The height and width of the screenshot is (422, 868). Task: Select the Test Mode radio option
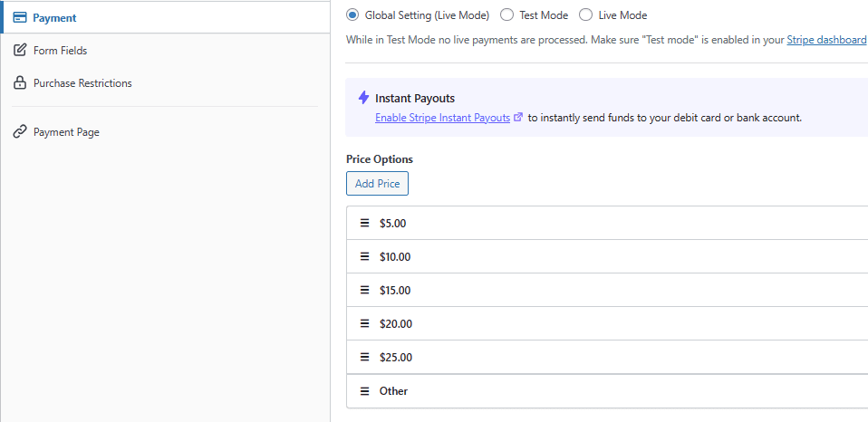click(507, 15)
